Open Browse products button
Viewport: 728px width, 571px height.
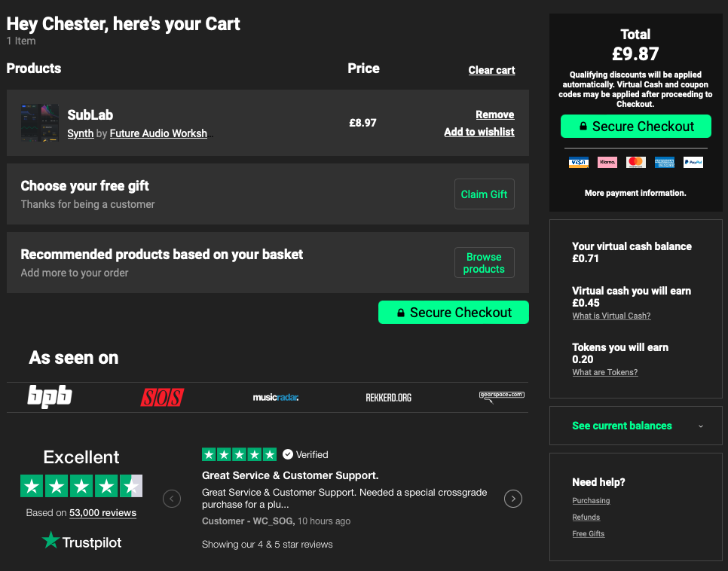click(x=485, y=263)
